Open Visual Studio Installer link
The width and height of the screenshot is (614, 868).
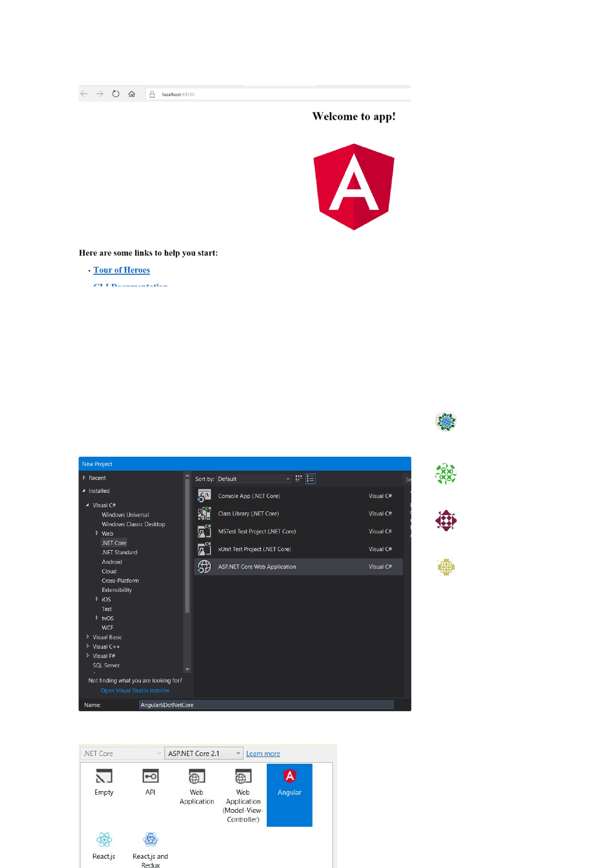click(x=135, y=690)
